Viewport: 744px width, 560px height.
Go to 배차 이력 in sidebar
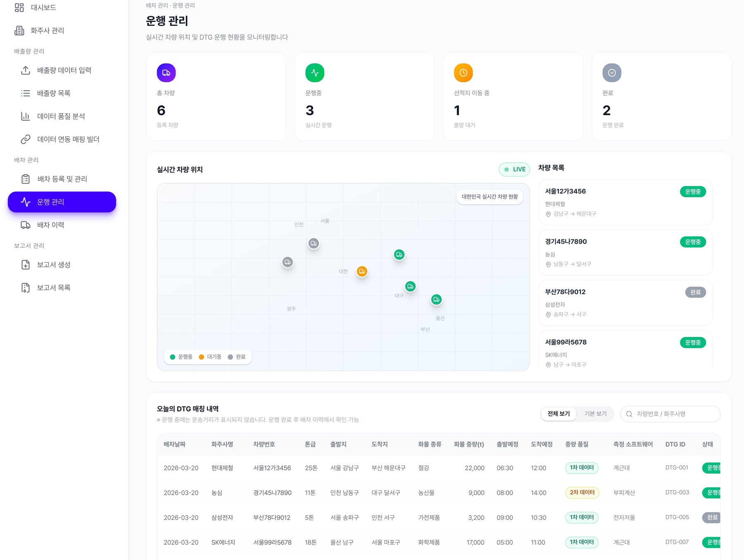pyautogui.click(x=62, y=225)
